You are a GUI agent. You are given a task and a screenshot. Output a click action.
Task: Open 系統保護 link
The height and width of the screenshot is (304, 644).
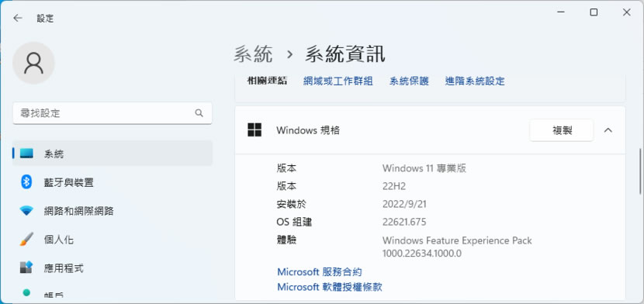(409, 81)
